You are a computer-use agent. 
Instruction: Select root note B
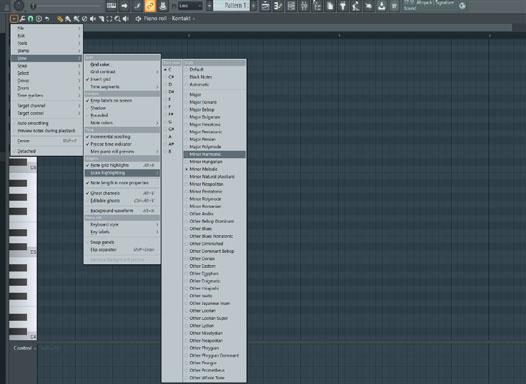(172, 151)
